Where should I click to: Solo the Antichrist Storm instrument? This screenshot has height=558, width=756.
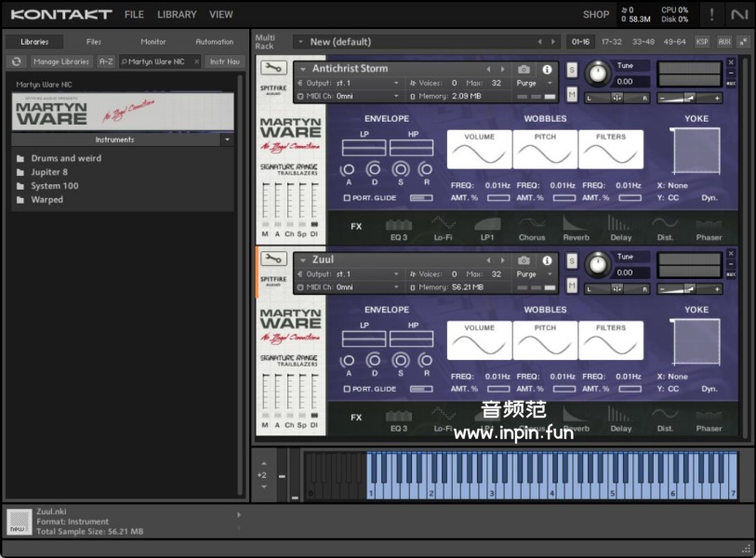click(x=572, y=70)
